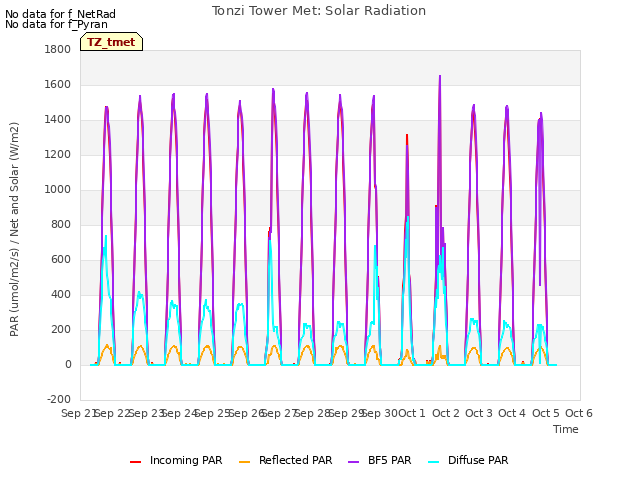Click the Oct 3 x-axis tick label
Viewport: 640px width, 480px height.
479,413
